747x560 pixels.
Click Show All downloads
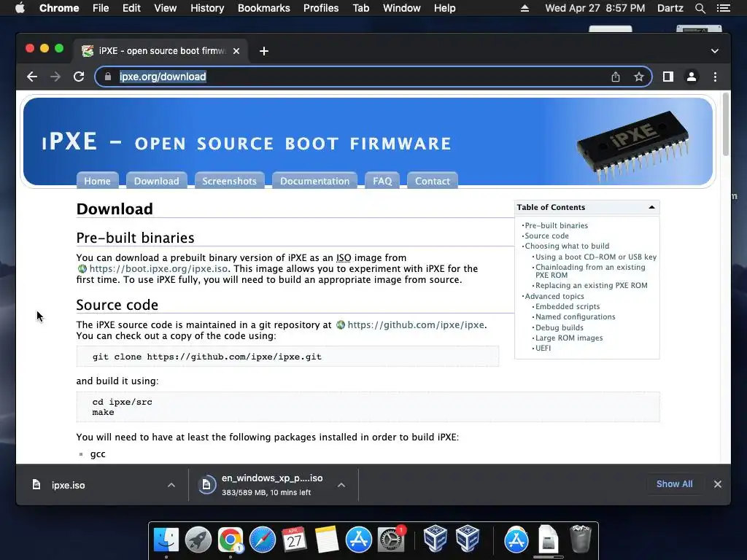[x=674, y=484]
